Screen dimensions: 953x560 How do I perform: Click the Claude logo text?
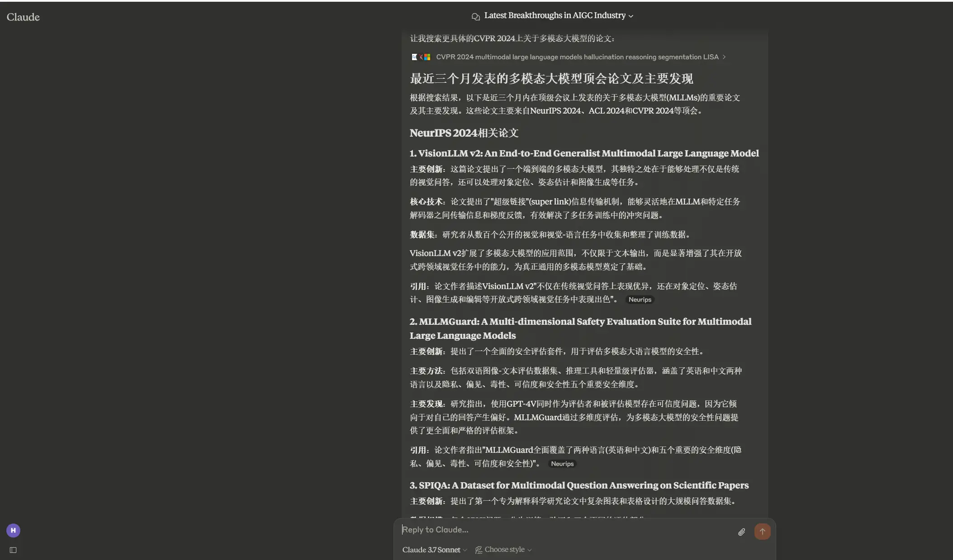(x=23, y=17)
